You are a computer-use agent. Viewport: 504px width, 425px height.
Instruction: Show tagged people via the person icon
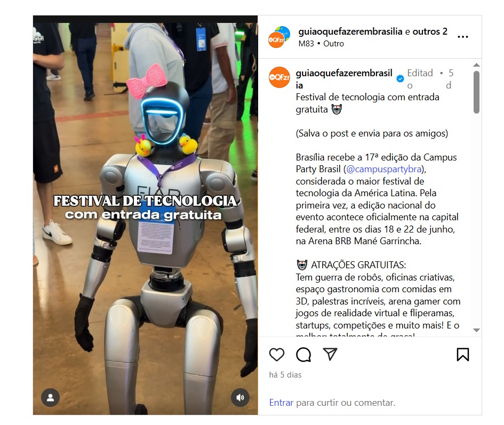tap(51, 398)
